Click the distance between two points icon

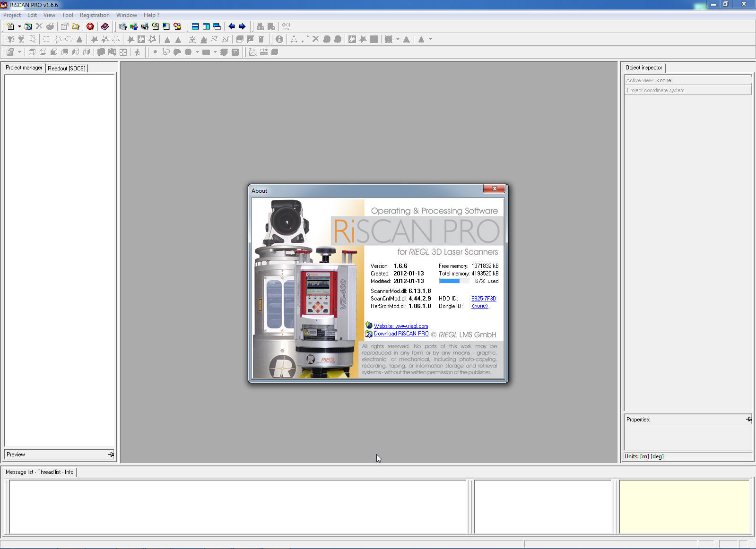click(305, 39)
